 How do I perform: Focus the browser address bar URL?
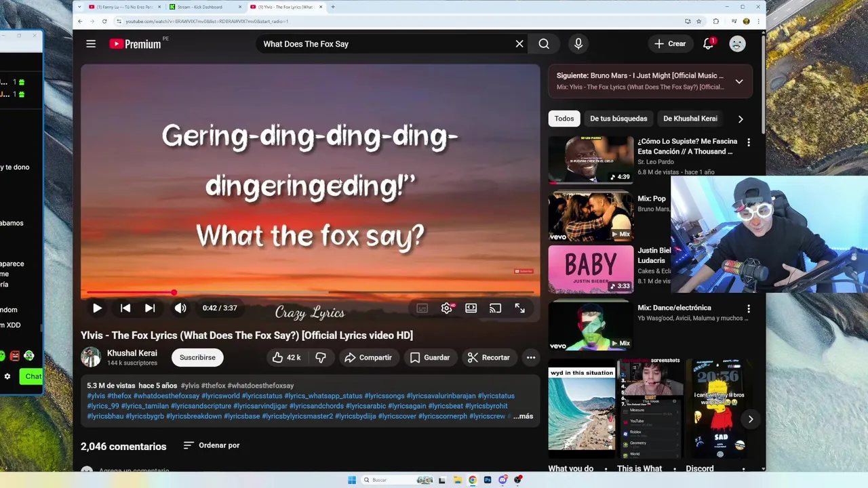[x=207, y=22]
